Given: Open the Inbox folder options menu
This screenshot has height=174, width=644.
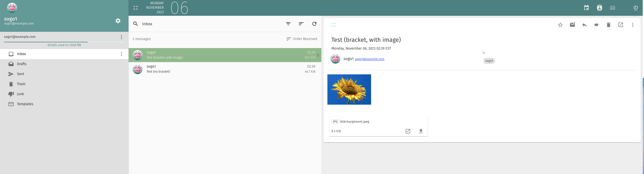Looking at the screenshot, I should (x=122, y=54).
